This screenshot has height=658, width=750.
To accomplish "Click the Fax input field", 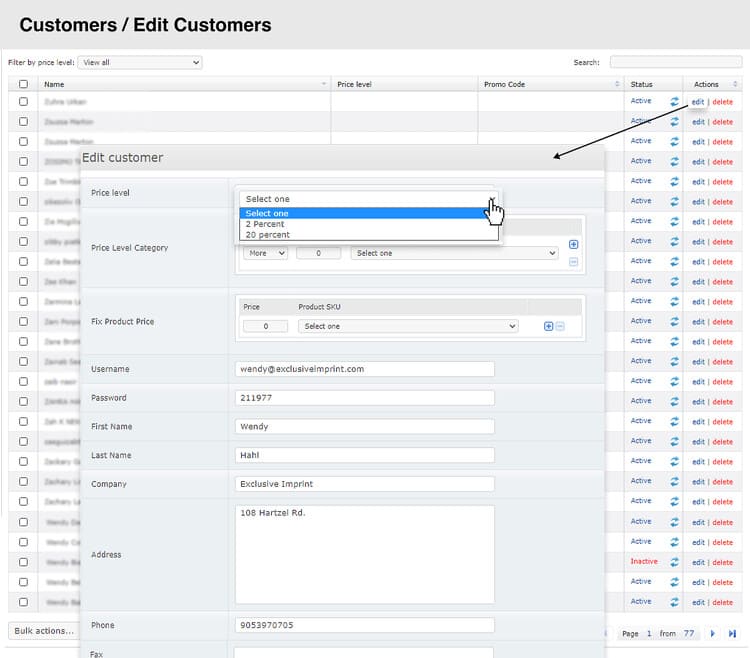I will [x=364, y=653].
